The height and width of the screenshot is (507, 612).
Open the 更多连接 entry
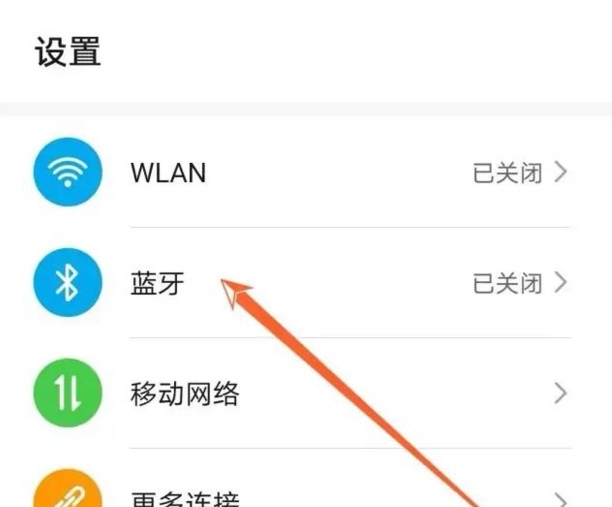coord(185,499)
